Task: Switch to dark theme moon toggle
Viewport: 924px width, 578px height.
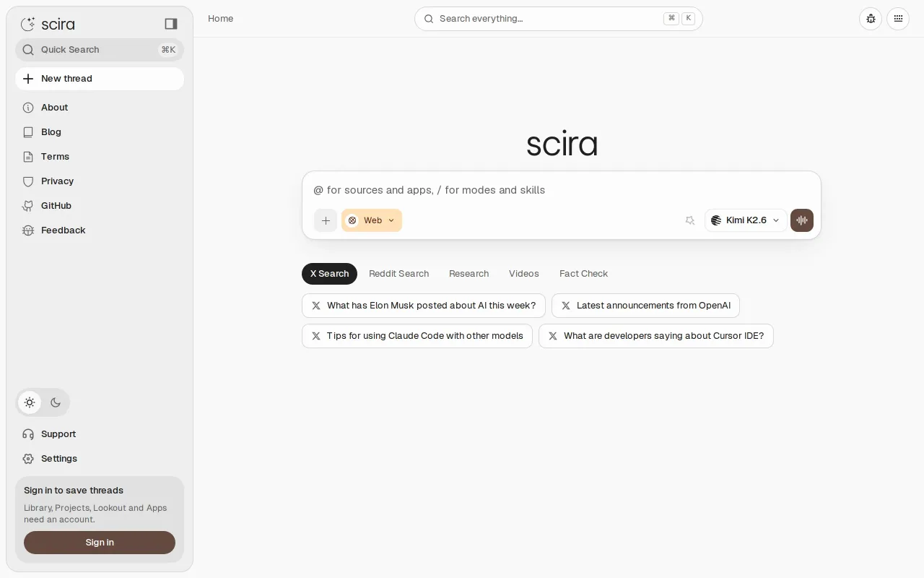Action: pyautogui.click(x=56, y=402)
